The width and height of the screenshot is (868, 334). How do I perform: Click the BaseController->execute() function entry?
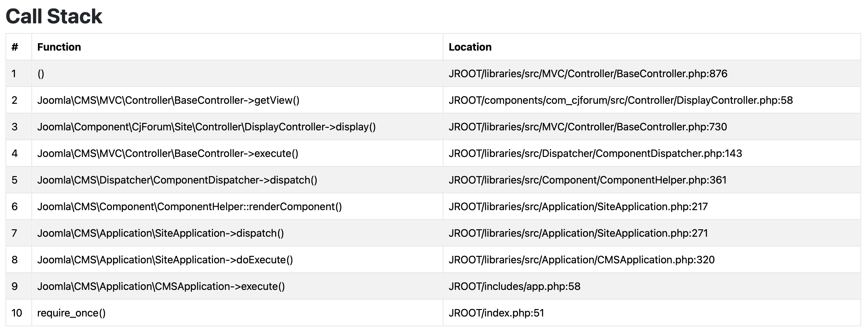168,153
